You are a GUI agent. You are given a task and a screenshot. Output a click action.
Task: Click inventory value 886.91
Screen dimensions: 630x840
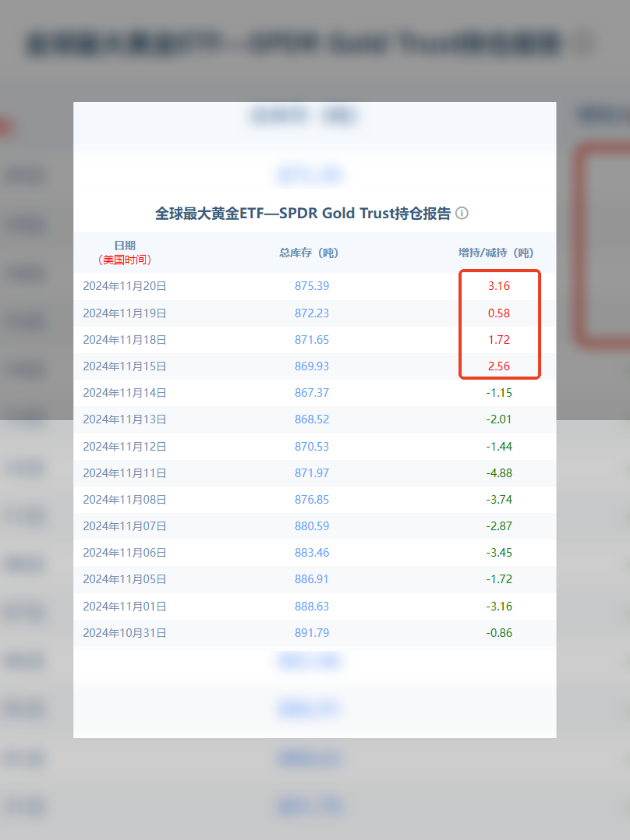pos(312,579)
